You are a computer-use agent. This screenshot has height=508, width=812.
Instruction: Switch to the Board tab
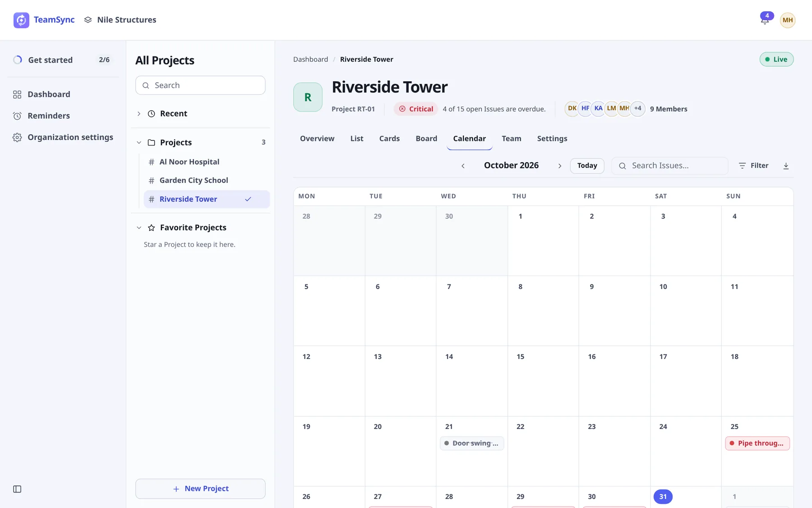[x=426, y=139]
